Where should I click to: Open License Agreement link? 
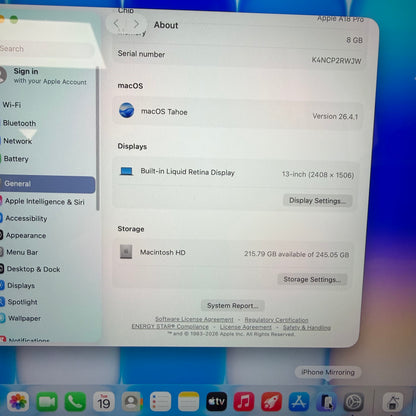pyautogui.click(x=246, y=327)
